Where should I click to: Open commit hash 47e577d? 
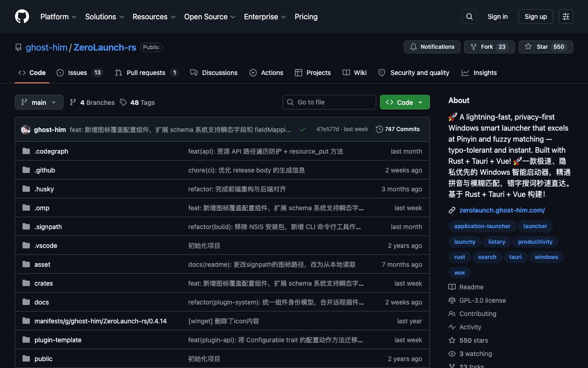pyautogui.click(x=328, y=129)
